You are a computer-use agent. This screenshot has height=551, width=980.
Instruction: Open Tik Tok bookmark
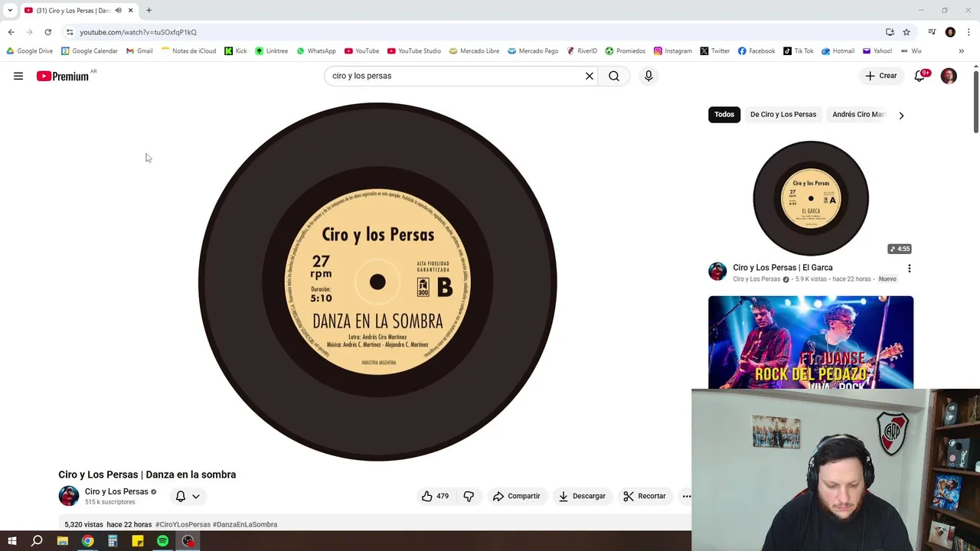(798, 51)
